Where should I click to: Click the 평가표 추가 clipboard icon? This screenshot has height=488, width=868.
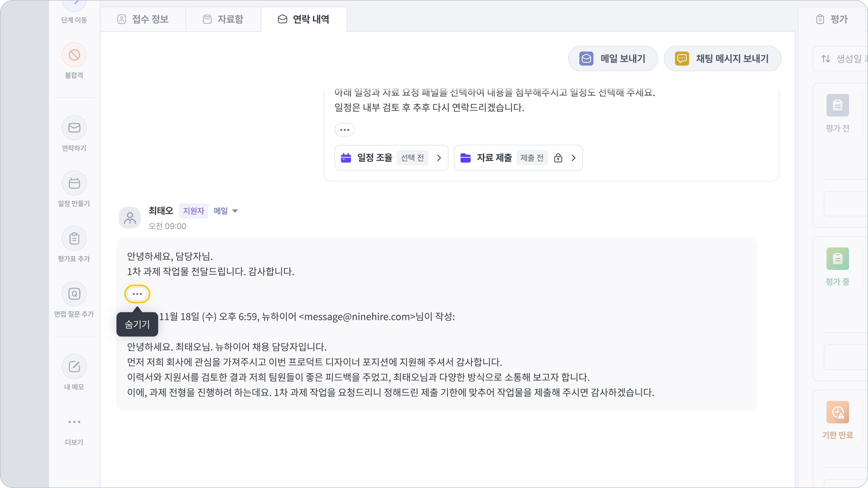point(74,239)
